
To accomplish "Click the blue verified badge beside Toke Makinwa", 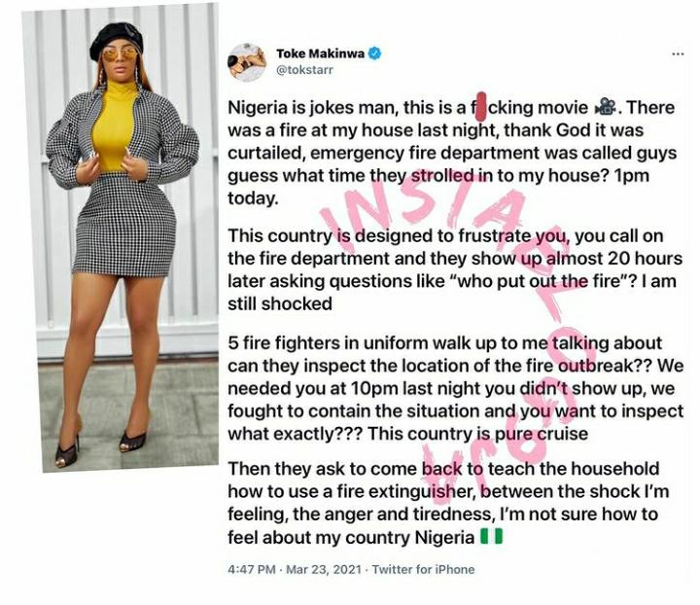I will click(374, 53).
